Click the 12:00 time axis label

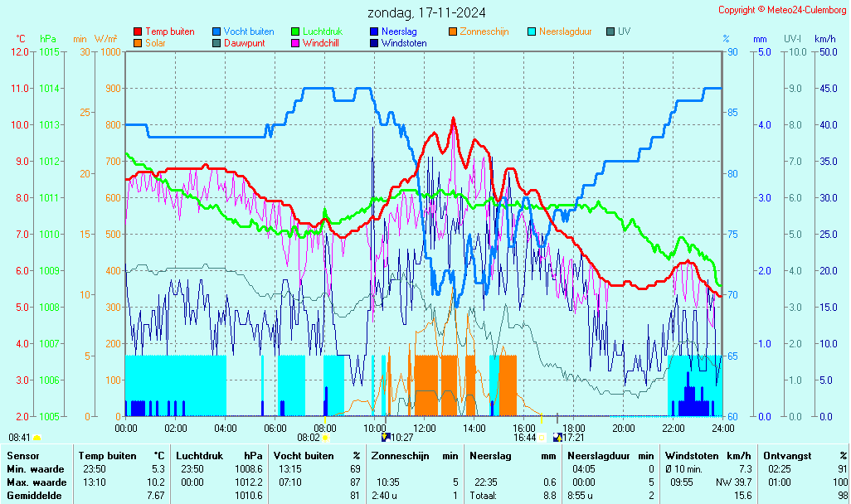(425, 428)
